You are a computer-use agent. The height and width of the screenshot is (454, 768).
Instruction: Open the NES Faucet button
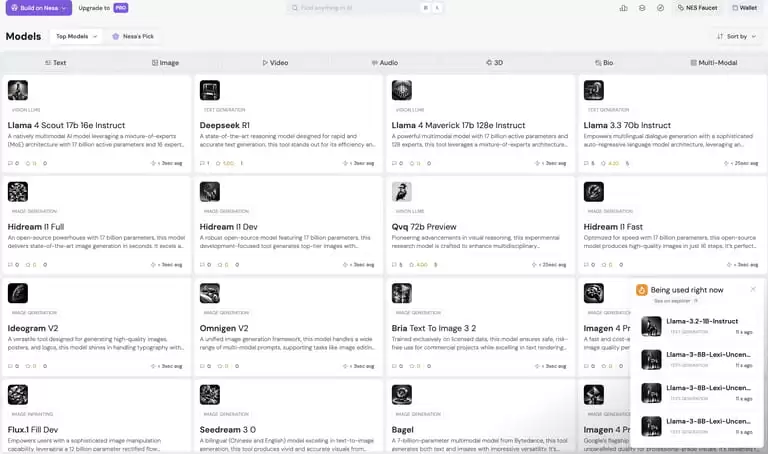point(697,8)
